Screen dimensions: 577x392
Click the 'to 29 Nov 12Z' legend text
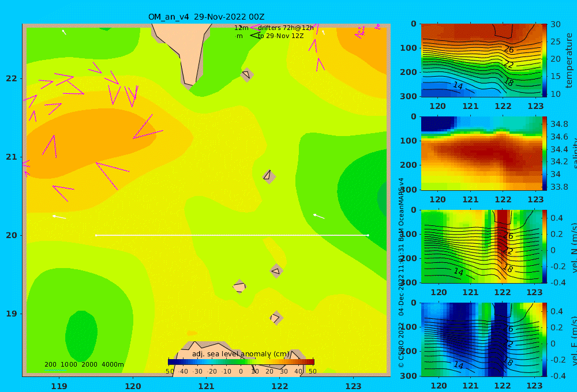click(281, 36)
